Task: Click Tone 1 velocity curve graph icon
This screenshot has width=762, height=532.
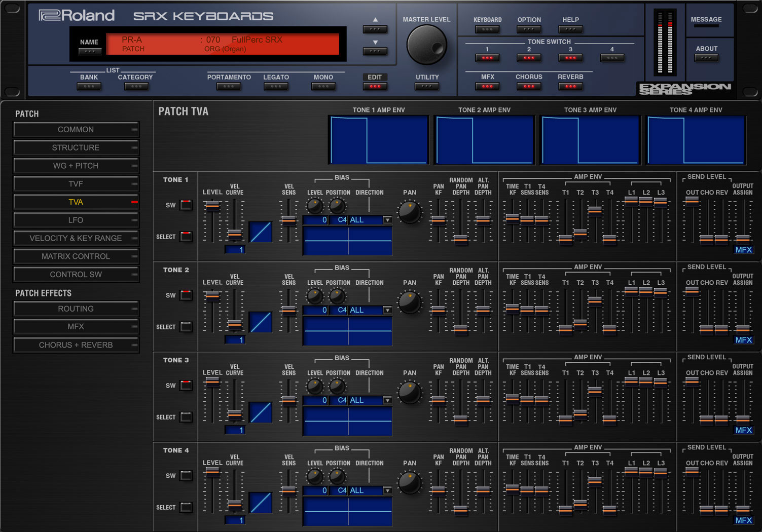Action: pos(261,232)
